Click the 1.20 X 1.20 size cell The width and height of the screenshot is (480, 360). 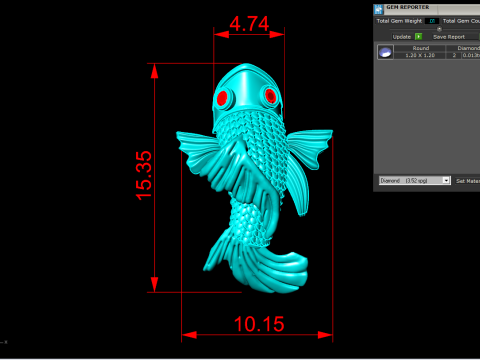click(x=420, y=55)
